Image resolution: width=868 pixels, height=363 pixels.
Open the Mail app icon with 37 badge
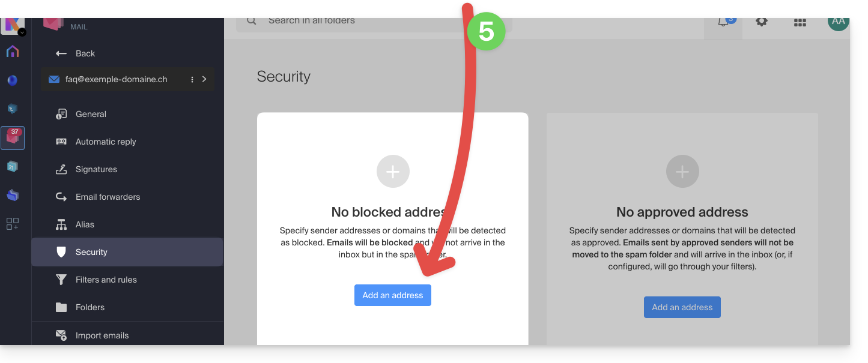click(x=13, y=138)
